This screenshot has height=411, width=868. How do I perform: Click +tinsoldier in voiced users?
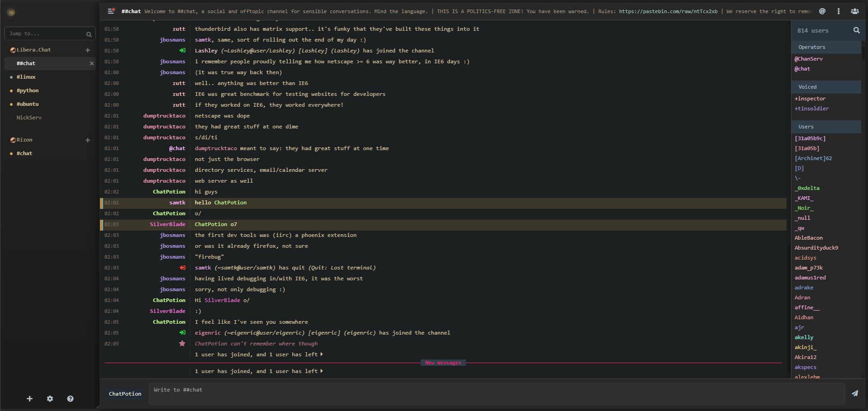(x=811, y=109)
